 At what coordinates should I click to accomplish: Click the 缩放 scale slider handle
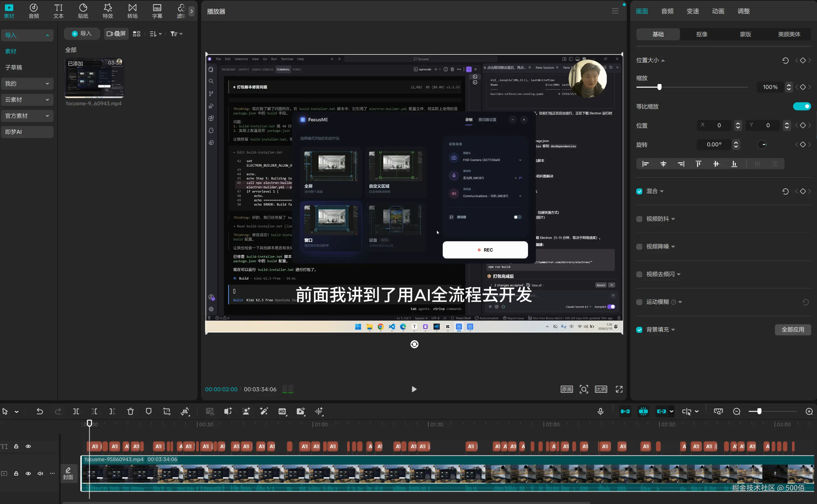coord(659,87)
